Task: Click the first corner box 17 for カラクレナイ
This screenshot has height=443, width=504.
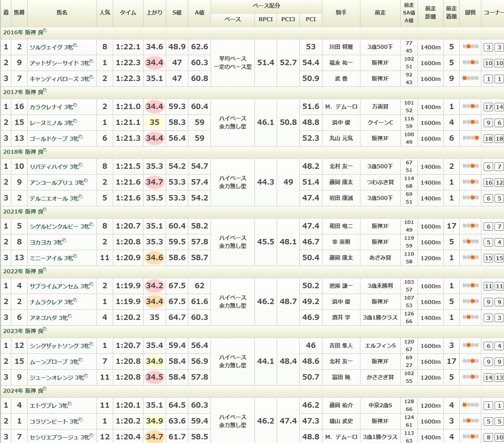Action: [488, 107]
